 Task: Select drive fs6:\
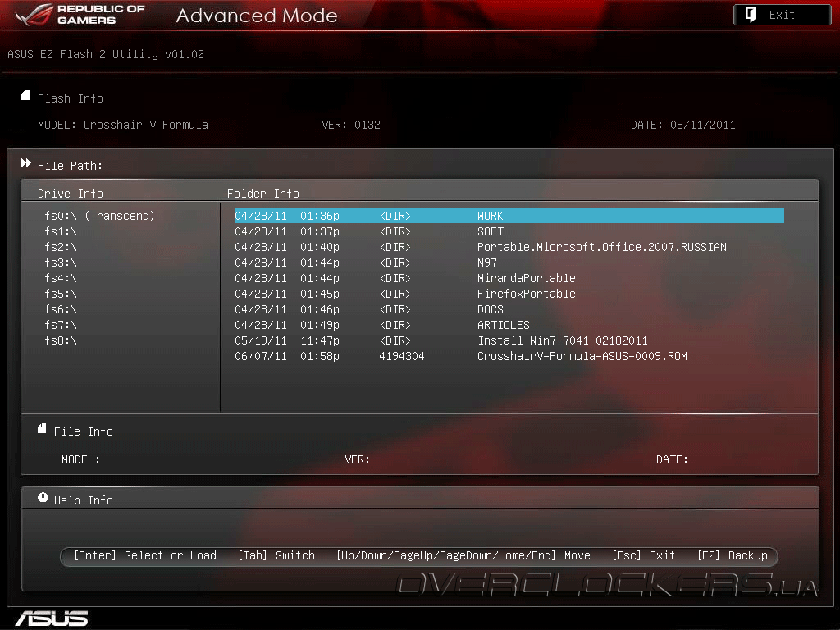61,309
